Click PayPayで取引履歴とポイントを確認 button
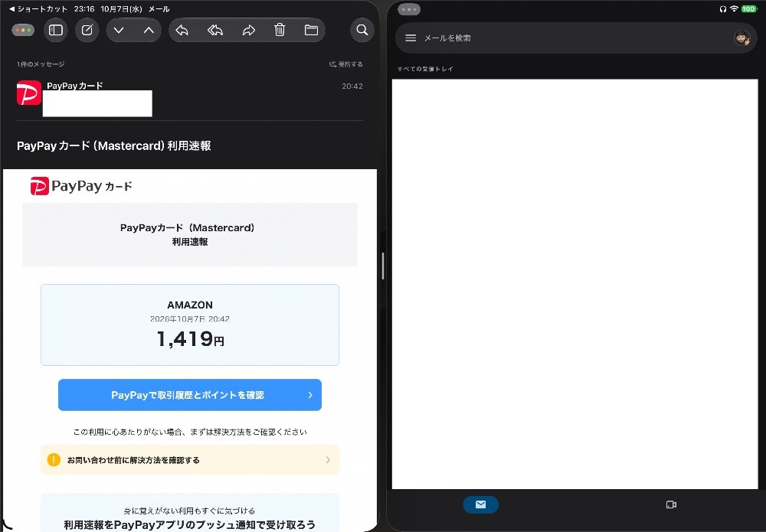766x532 pixels. point(189,395)
